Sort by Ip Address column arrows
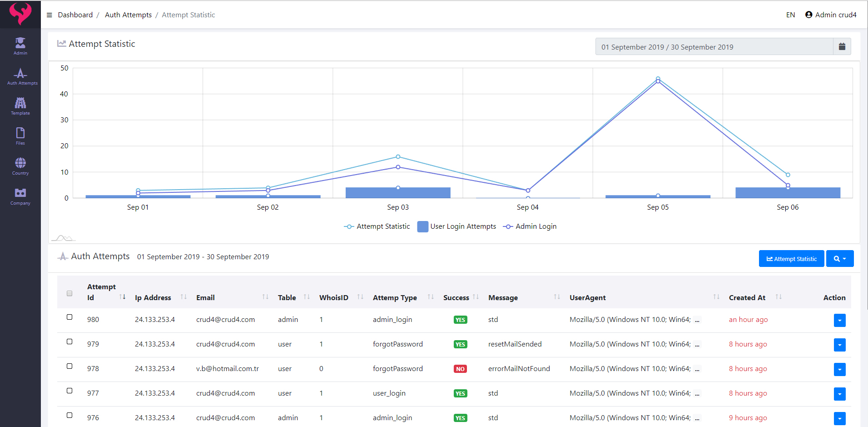Viewport: 868px width, 427px height. tap(184, 297)
